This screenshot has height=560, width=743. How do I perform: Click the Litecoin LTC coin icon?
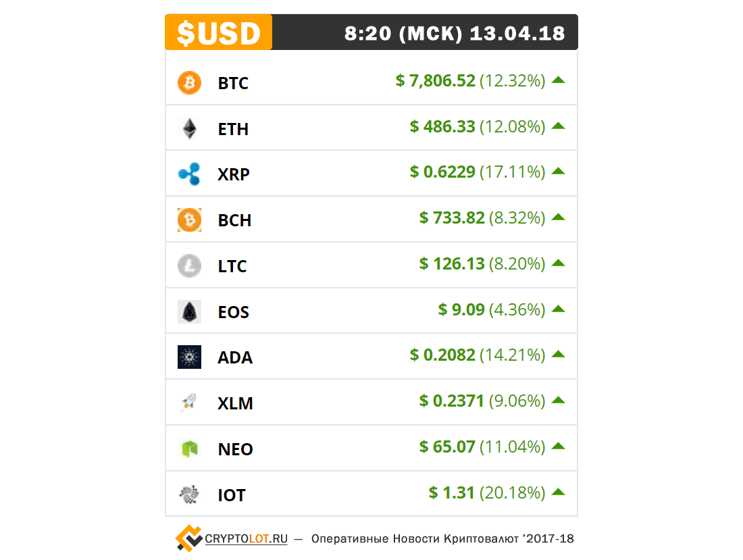(189, 265)
